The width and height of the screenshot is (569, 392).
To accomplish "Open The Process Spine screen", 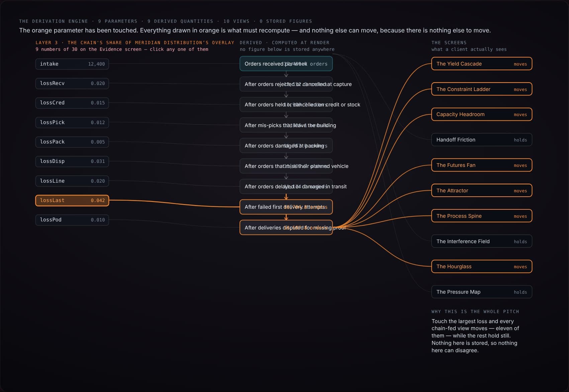I will point(482,216).
